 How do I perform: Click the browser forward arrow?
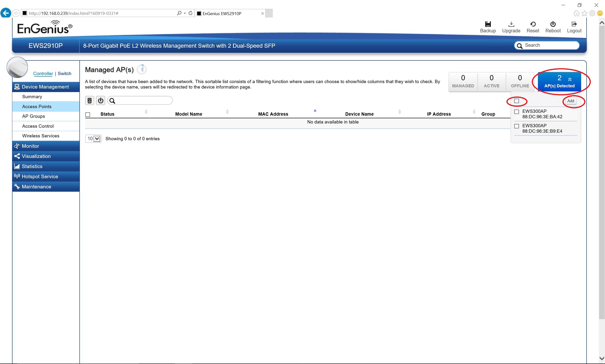click(16, 13)
